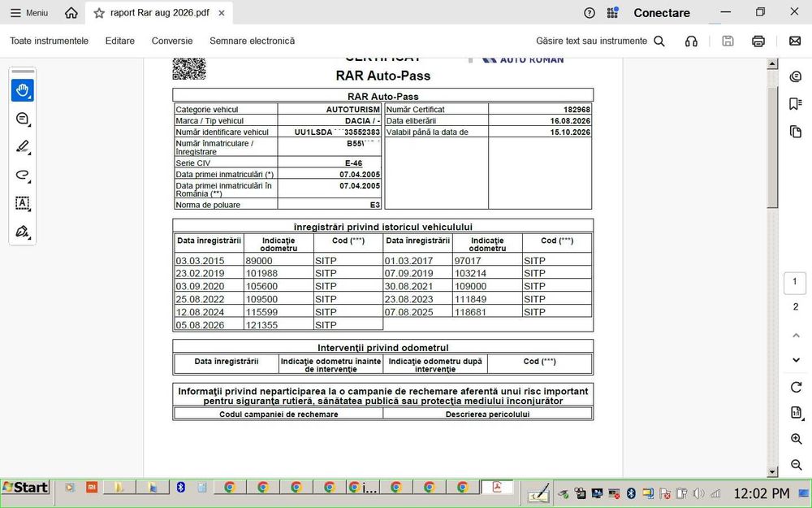Expand the page display 1:1 options
Image resolution: width=812 pixels, height=508 pixels.
797,413
